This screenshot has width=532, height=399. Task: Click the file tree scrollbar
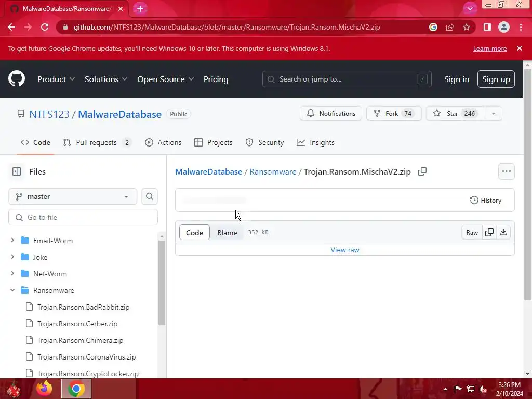(x=162, y=283)
